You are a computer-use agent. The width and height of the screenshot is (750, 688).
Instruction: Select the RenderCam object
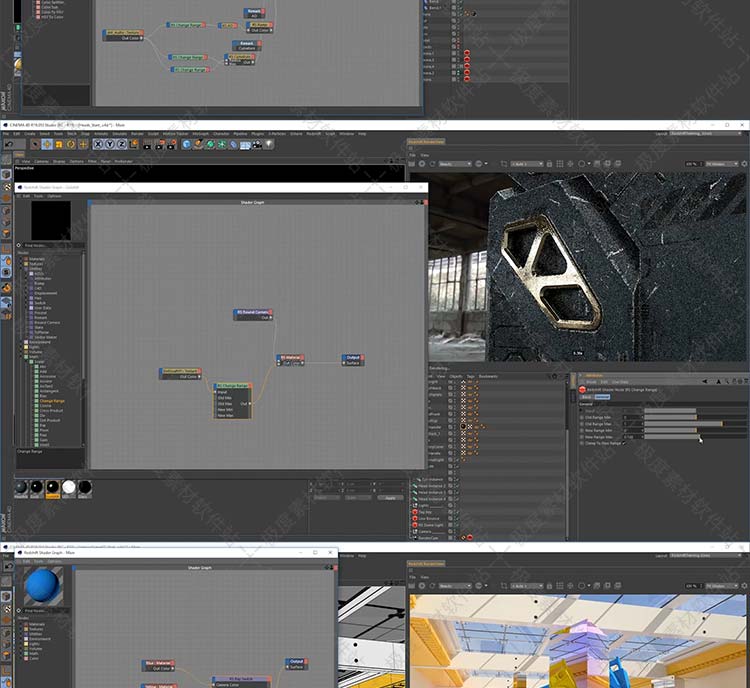[428, 538]
